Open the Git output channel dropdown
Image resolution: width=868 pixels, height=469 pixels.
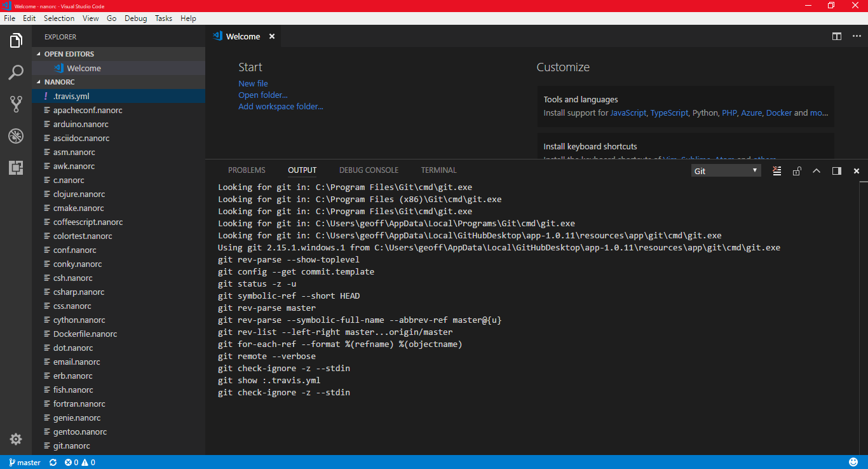pos(726,171)
